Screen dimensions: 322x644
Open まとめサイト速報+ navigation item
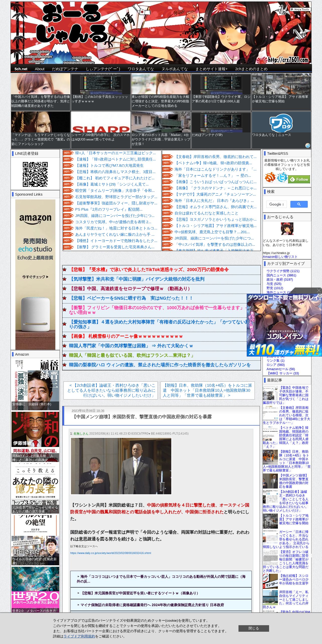pyautogui.click(x=211, y=69)
